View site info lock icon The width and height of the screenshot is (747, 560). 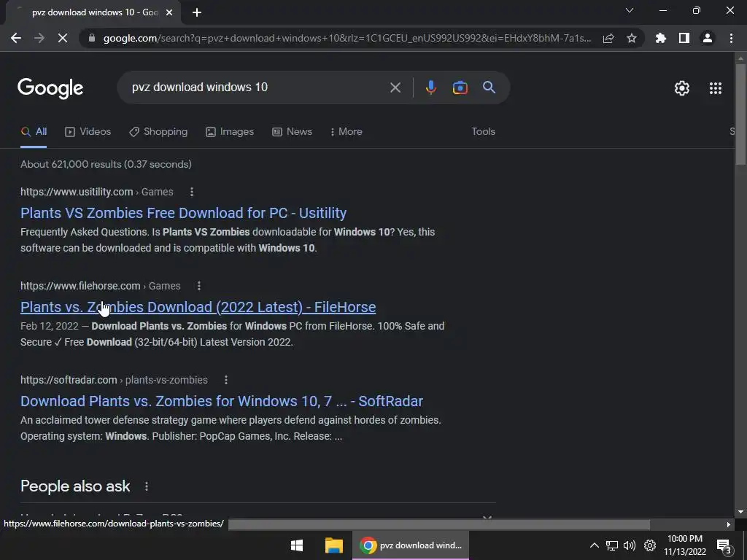pyautogui.click(x=92, y=38)
